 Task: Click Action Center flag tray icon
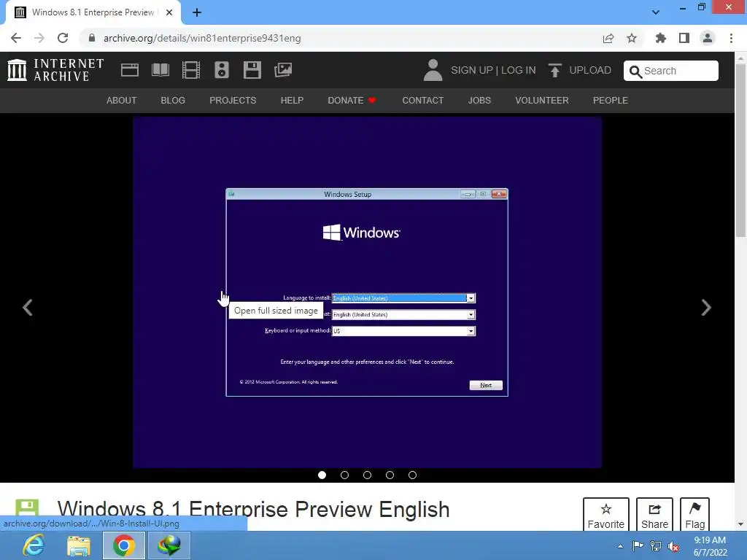[638, 546]
